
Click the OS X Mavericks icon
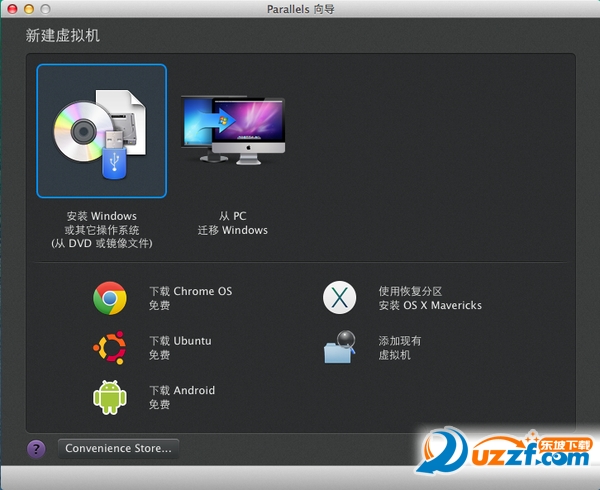click(340, 298)
